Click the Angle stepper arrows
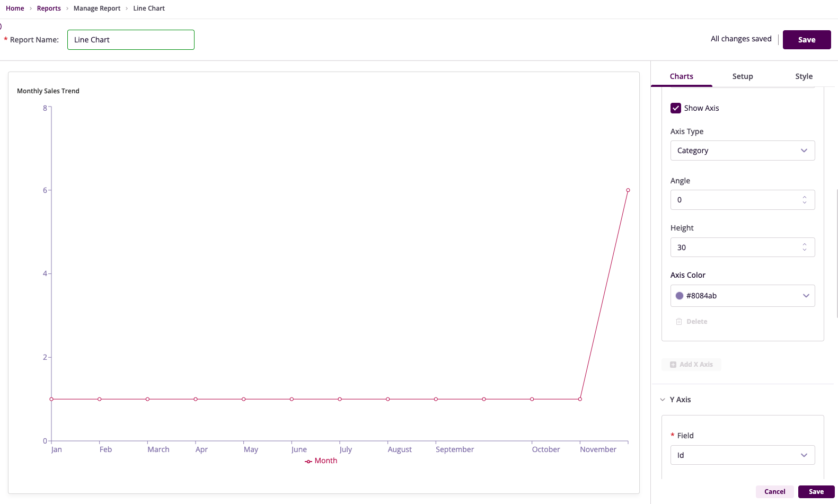The height and width of the screenshot is (504, 838). pos(805,200)
